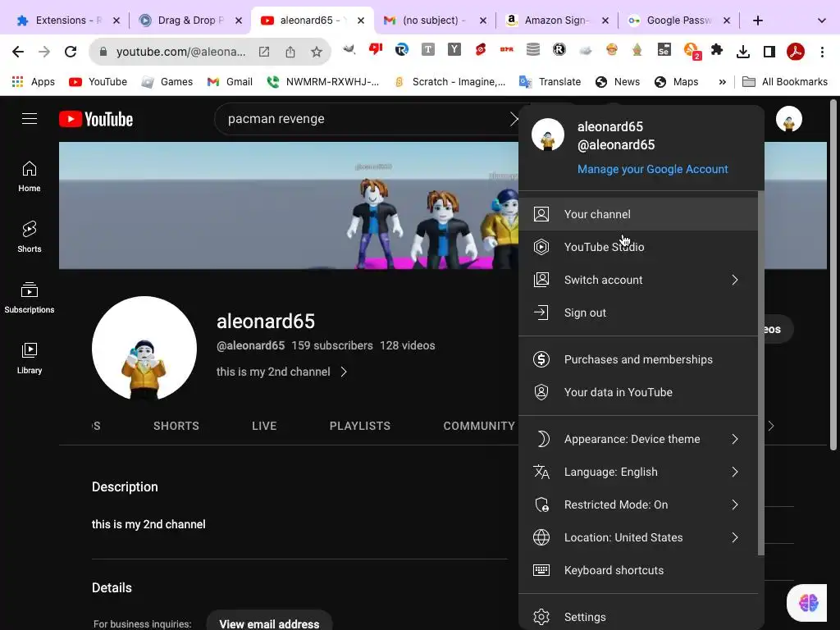Open Shorts from the sidebar
Screen dimensions: 840x630
[30, 237]
